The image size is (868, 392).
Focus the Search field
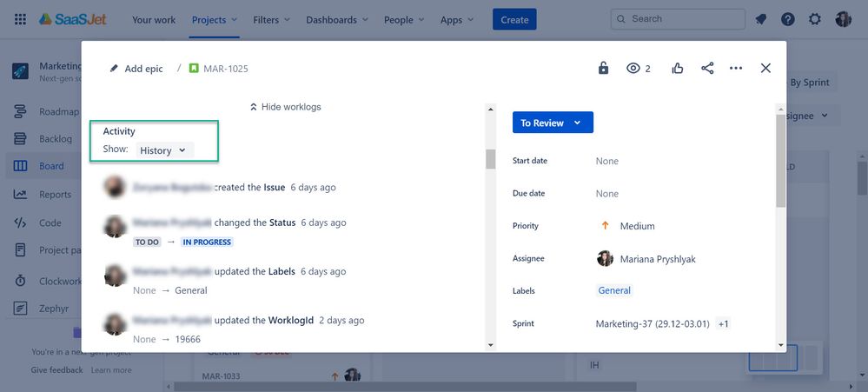tap(678, 19)
